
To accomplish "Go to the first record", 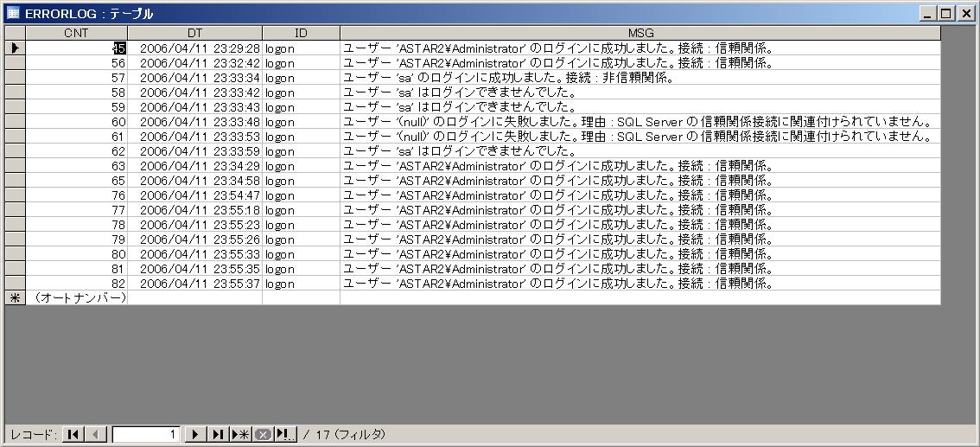I will [73, 434].
